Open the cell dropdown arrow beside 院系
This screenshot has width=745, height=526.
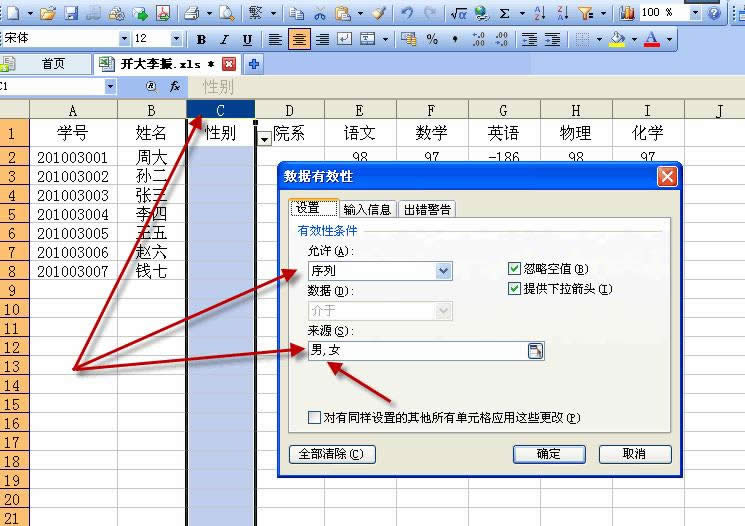pyautogui.click(x=264, y=139)
